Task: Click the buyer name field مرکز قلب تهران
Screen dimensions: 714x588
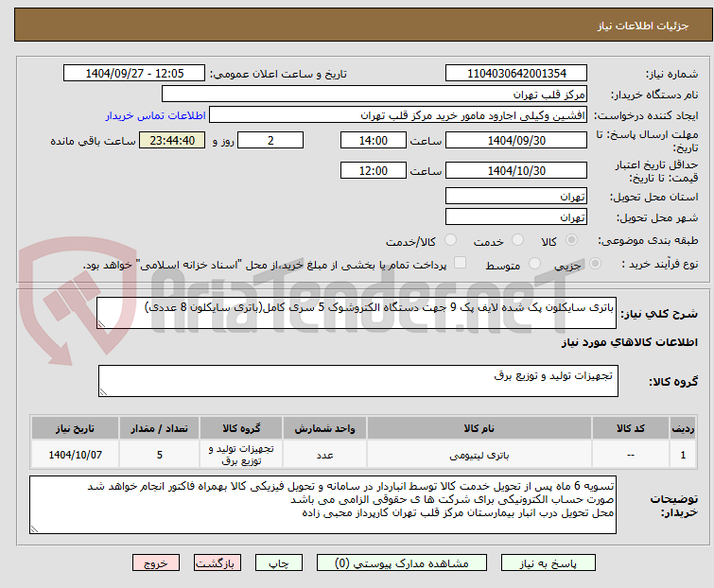Action: point(374,95)
